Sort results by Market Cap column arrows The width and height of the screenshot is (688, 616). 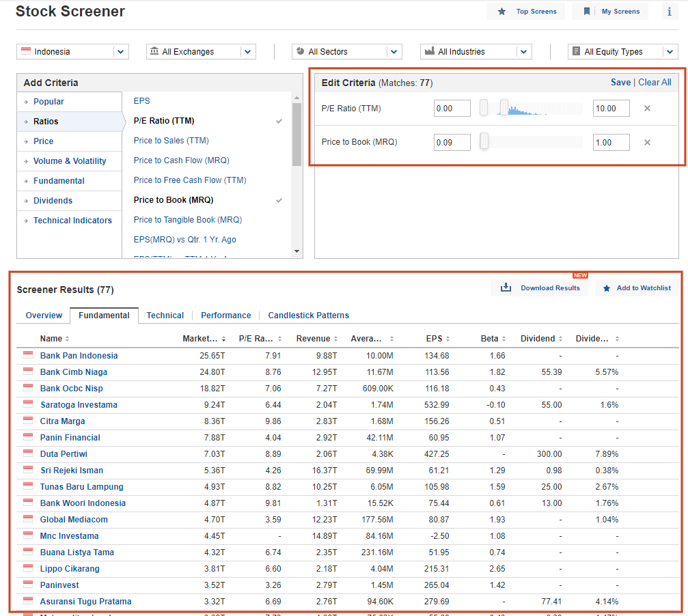tap(224, 339)
